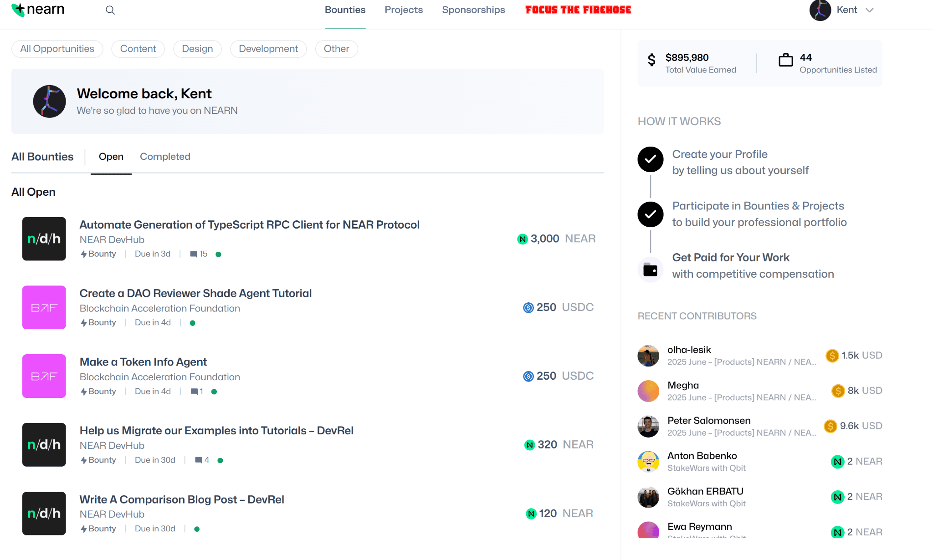Open Peter Salomonsen contributor profile
933x560 pixels.
709,421
